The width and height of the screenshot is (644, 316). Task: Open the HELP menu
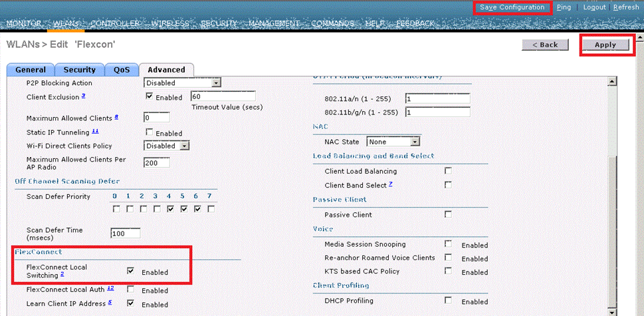tap(374, 23)
